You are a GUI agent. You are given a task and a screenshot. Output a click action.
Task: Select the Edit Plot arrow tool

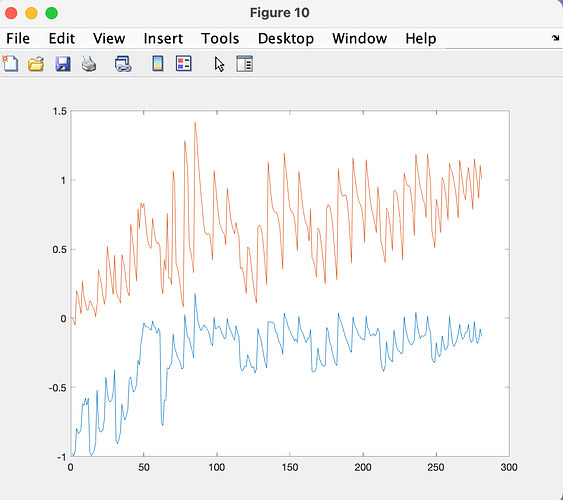(219, 64)
